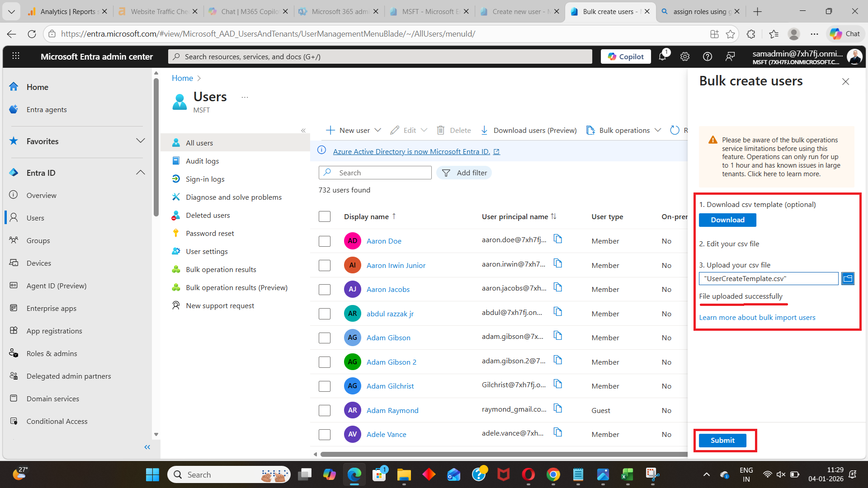The image size is (868, 488).
Task: Collapse the Entra ID section
Action: point(141,173)
